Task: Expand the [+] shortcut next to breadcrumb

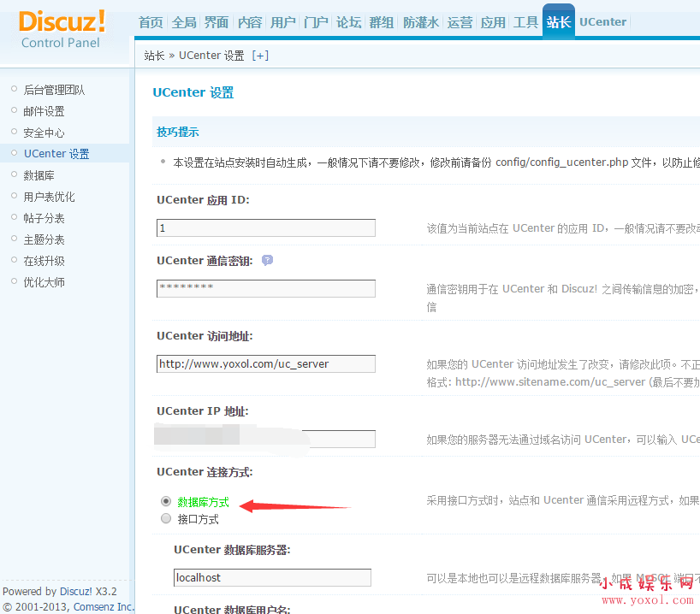Action: (260, 56)
